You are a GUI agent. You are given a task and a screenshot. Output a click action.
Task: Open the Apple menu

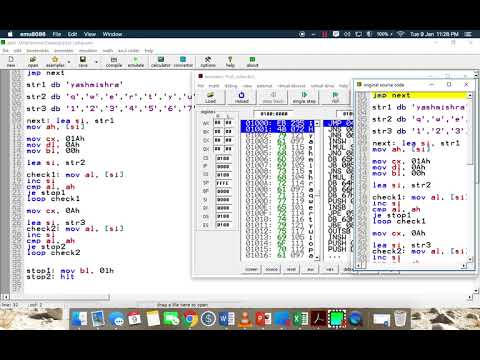10,34
